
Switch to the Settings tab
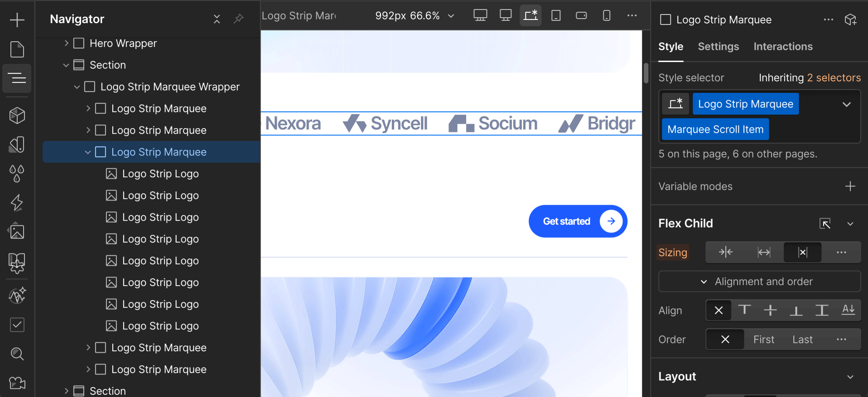718,47
